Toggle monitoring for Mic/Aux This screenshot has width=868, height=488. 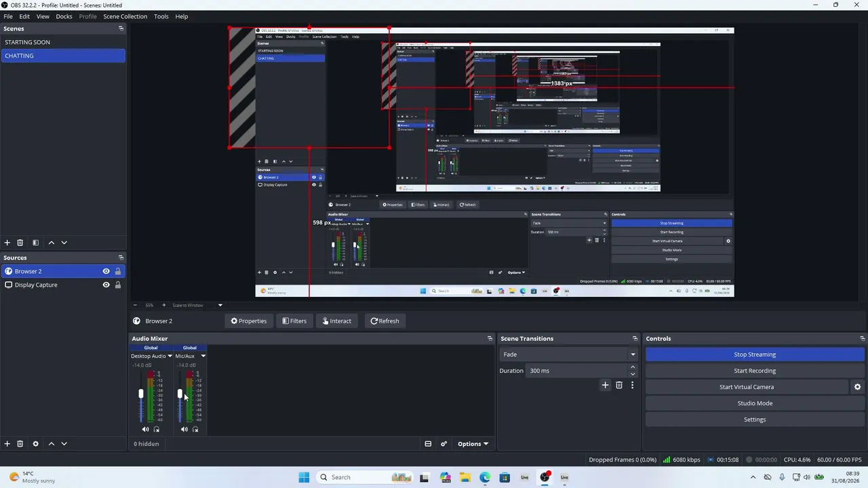point(195,429)
